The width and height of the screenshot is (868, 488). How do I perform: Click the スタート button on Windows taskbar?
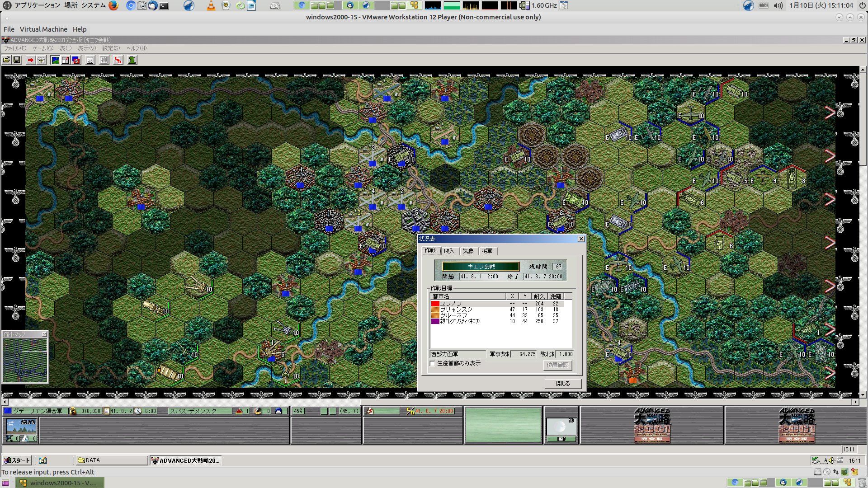click(x=17, y=460)
